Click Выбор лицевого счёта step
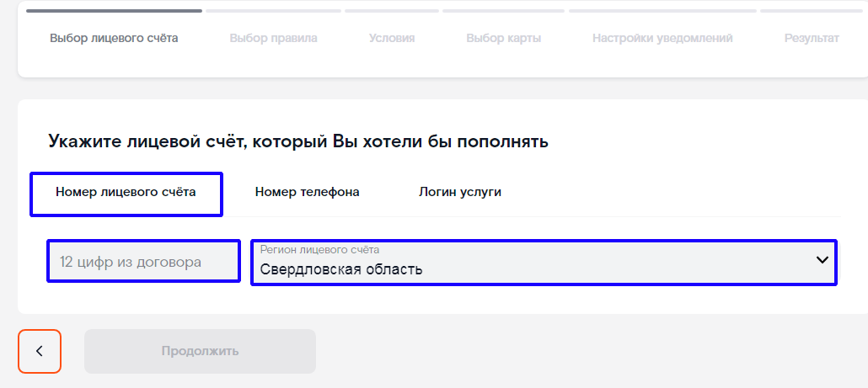This screenshot has width=868, height=388. [114, 39]
